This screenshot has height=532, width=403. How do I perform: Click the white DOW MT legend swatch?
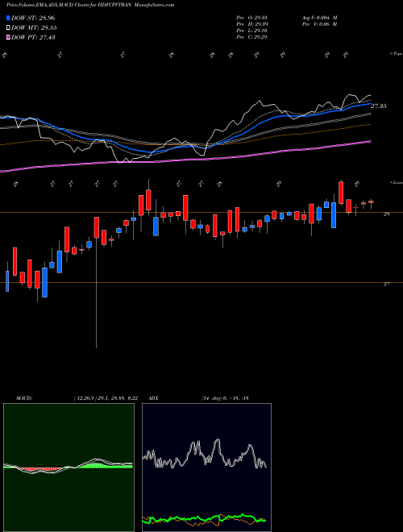pos(9,28)
